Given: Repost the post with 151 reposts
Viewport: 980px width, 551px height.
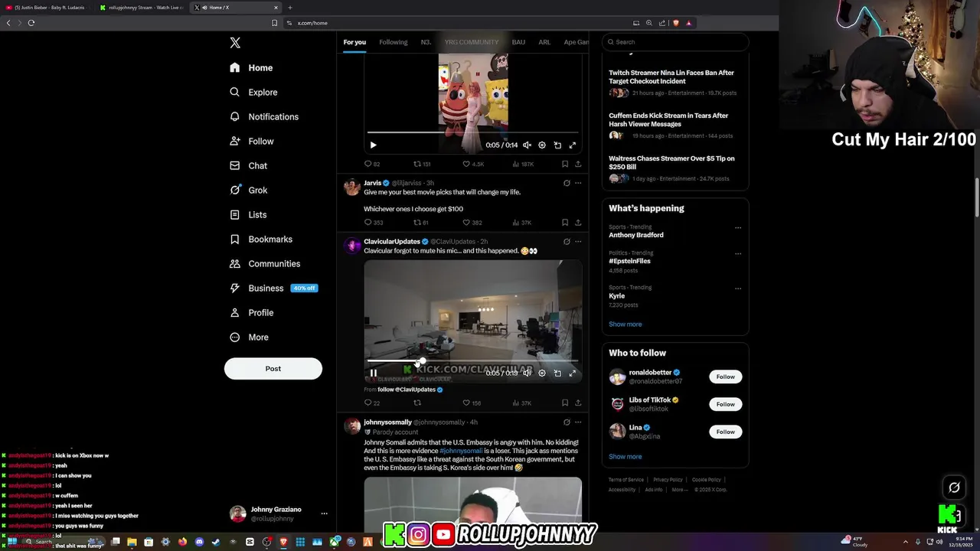Looking at the screenshot, I should point(422,164).
